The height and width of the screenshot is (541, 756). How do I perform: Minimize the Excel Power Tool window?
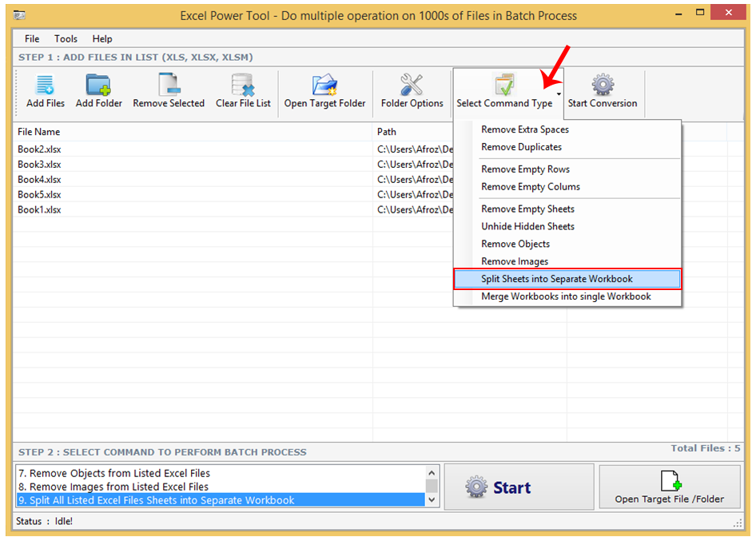(x=678, y=14)
